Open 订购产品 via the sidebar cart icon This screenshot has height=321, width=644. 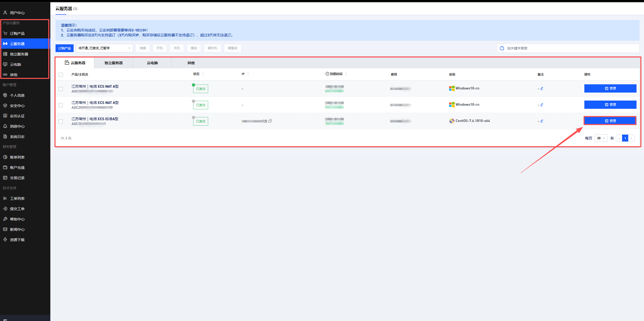click(5, 33)
